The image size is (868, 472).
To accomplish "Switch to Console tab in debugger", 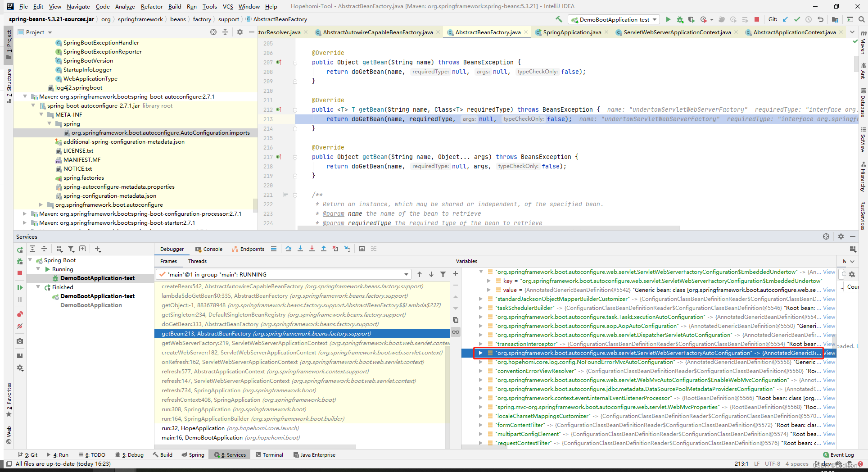I will [x=209, y=249].
